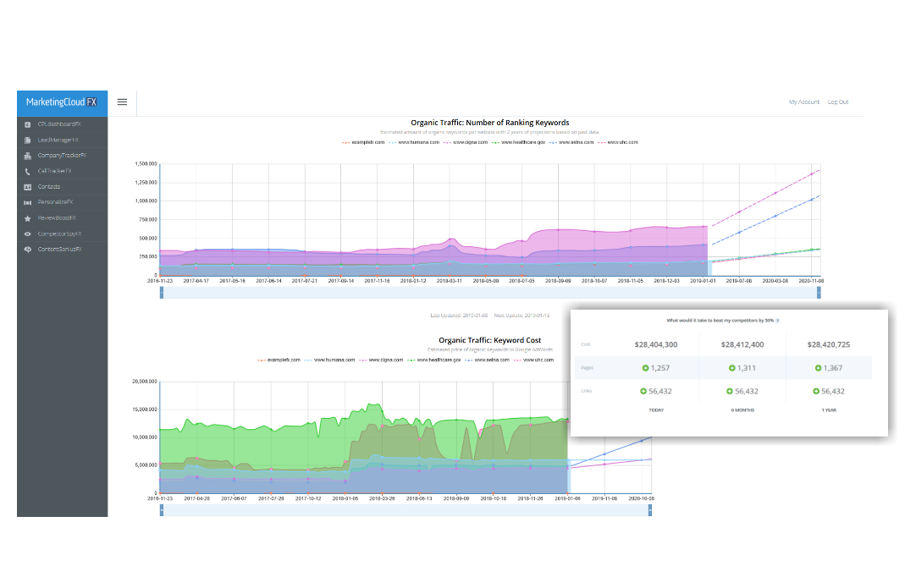Click the Last Updated date text

[459, 316]
